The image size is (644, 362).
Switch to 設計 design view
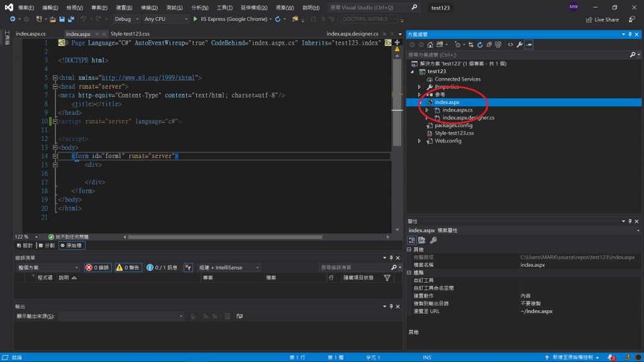click(x=25, y=246)
